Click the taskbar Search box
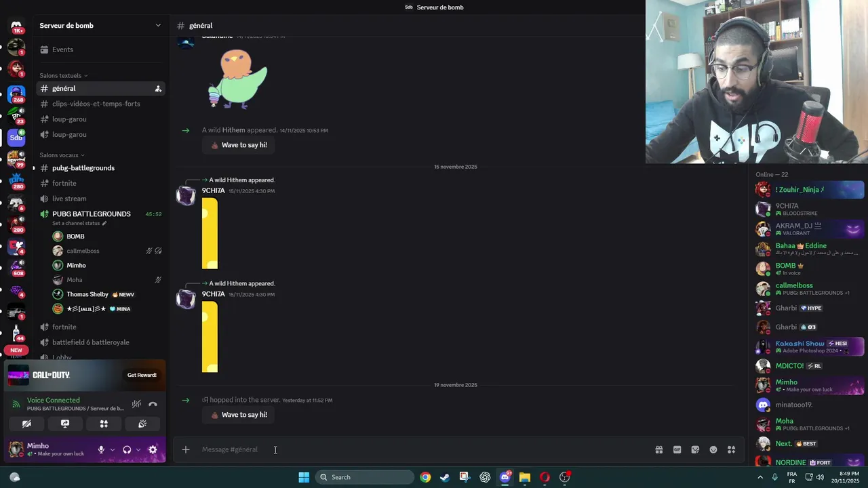 tap(365, 477)
